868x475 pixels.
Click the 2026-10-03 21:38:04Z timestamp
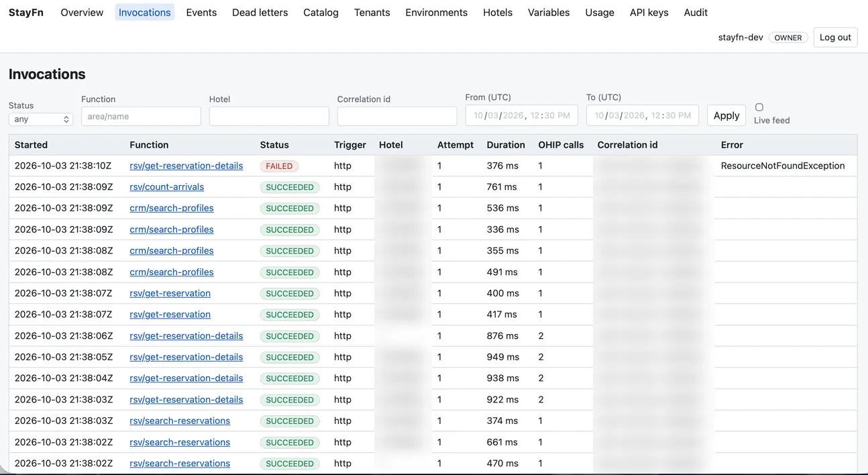click(64, 378)
